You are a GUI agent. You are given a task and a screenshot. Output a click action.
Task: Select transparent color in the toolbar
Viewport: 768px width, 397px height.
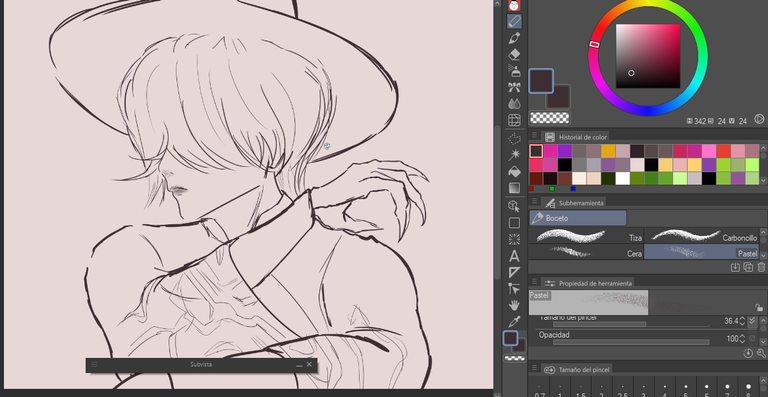point(514,358)
